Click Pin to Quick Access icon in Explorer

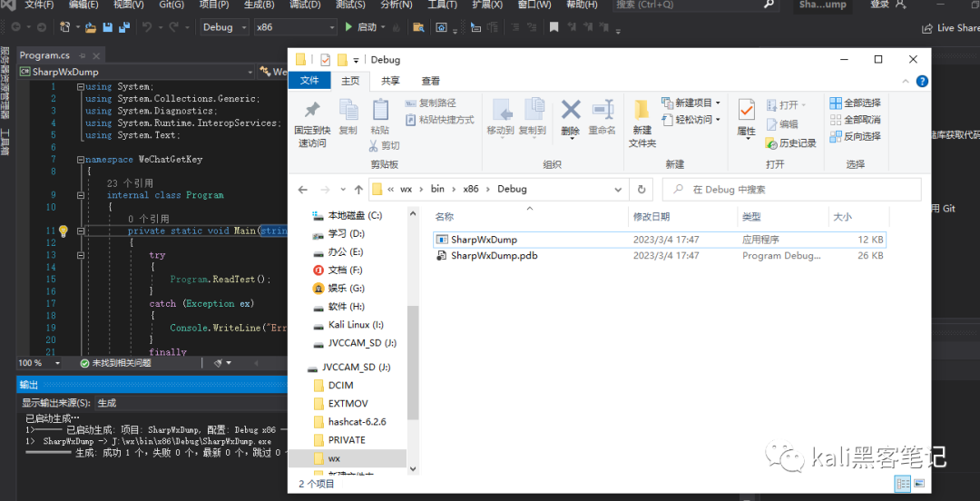tap(312, 110)
